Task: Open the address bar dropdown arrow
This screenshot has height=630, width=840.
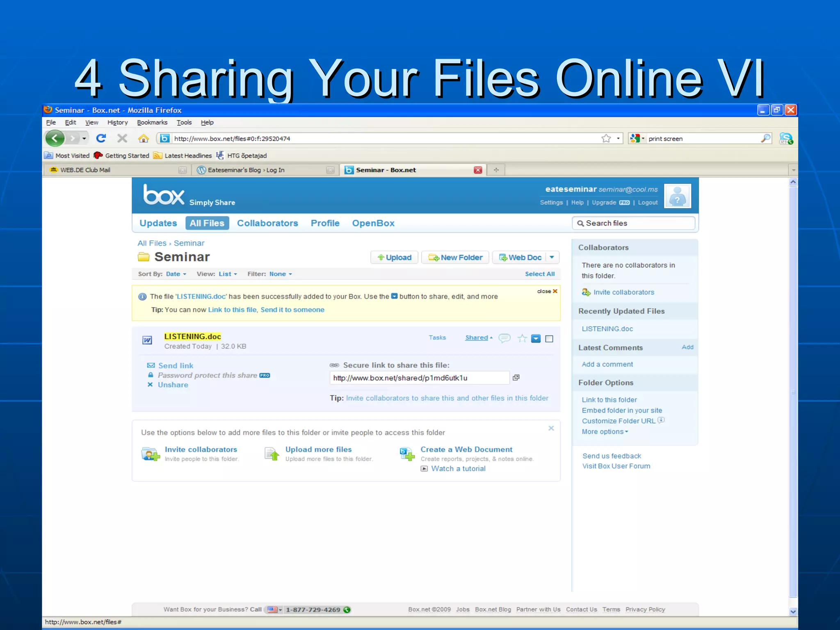Action: coord(618,139)
